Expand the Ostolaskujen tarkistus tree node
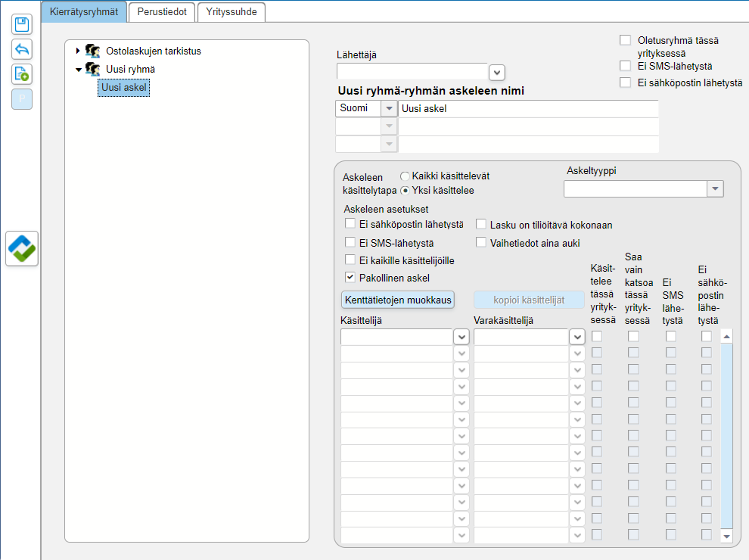Image resolution: width=749 pixels, height=560 pixels. [78, 51]
